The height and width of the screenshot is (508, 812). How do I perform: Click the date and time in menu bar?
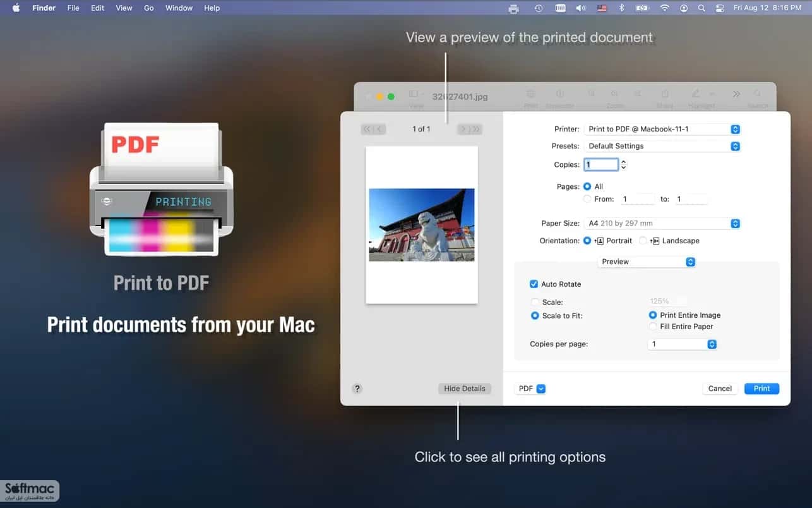tap(767, 8)
